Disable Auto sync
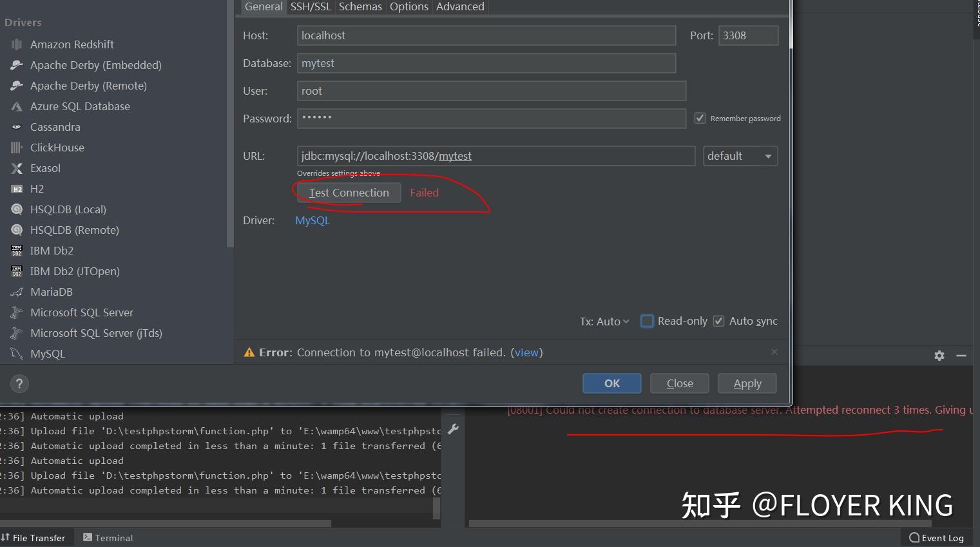980x547 pixels. pyautogui.click(x=718, y=321)
